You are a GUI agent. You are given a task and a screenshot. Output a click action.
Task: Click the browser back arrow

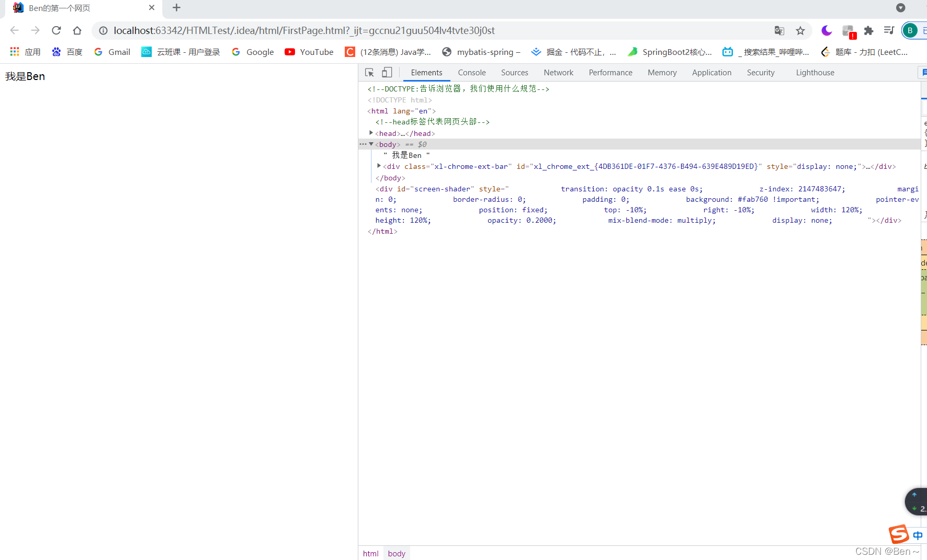pos(14,30)
